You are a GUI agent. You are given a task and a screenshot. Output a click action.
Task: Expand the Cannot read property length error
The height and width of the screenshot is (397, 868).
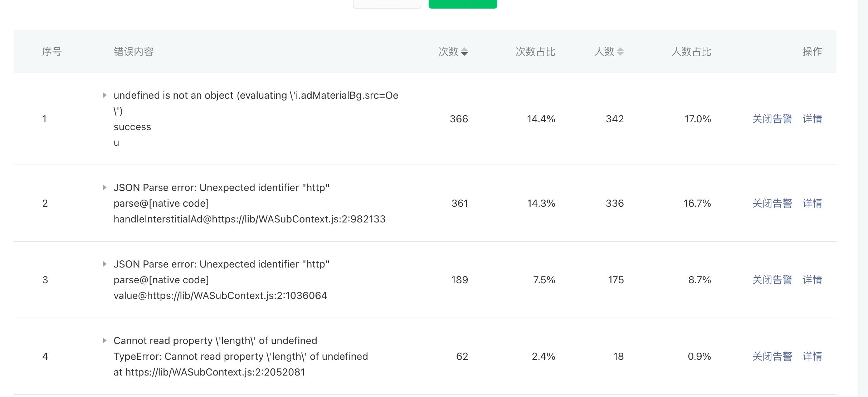pyautogui.click(x=104, y=340)
